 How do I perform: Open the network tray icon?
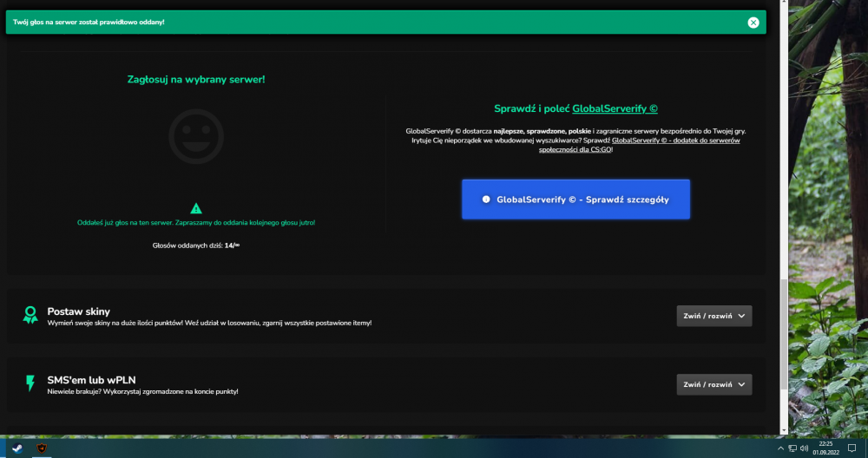792,448
